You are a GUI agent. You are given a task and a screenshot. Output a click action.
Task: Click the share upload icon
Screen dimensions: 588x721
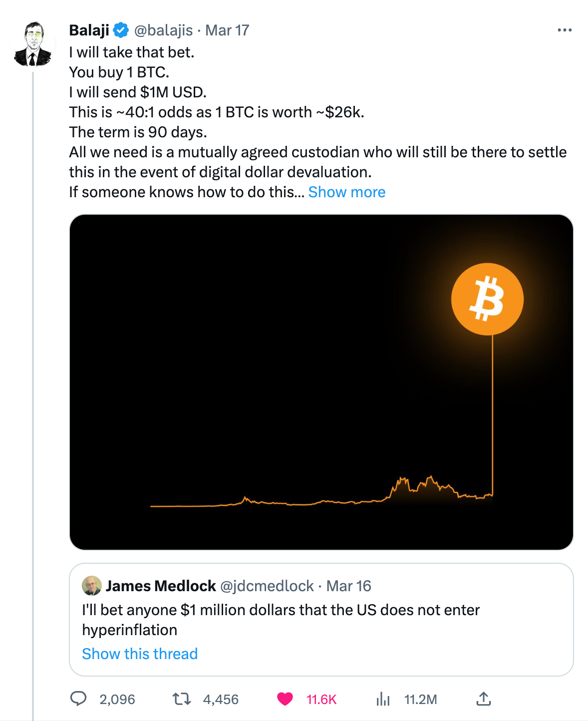point(483,699)
